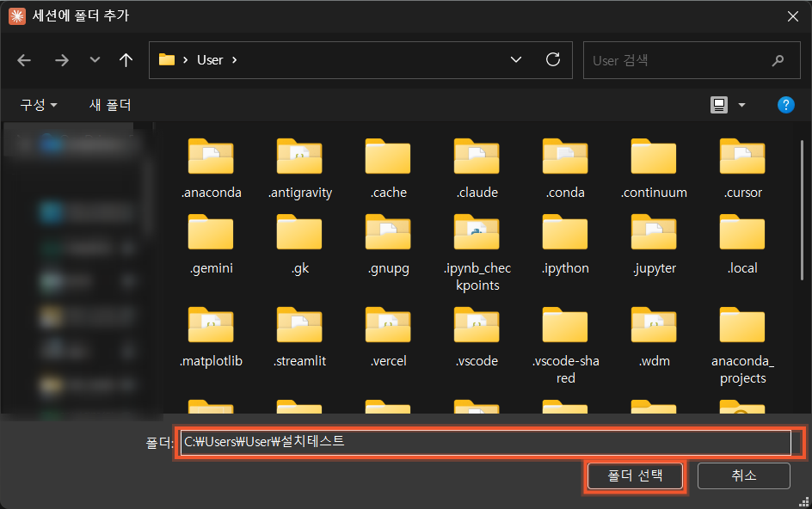Select the .vercel folder
This screenshot has height=509, width=812.
[x=389, y=337]
